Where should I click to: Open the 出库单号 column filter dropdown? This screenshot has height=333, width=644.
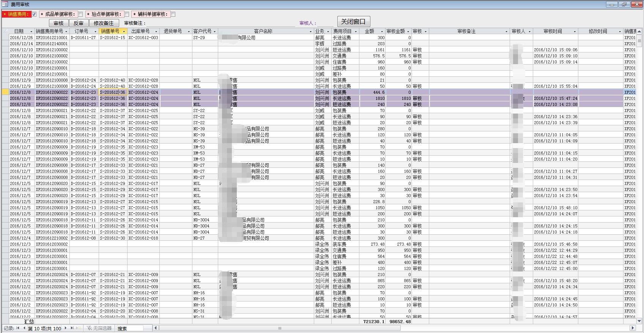click(156, 32)
